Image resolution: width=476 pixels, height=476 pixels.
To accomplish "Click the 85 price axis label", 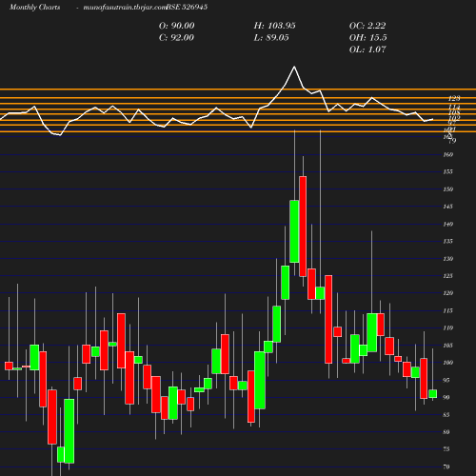I will [x=446, y=415].
